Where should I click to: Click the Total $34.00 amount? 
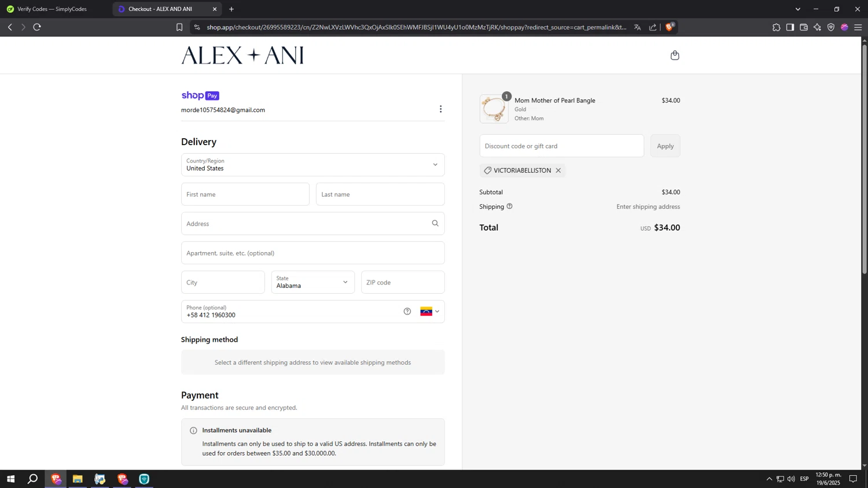coord(667,228)
